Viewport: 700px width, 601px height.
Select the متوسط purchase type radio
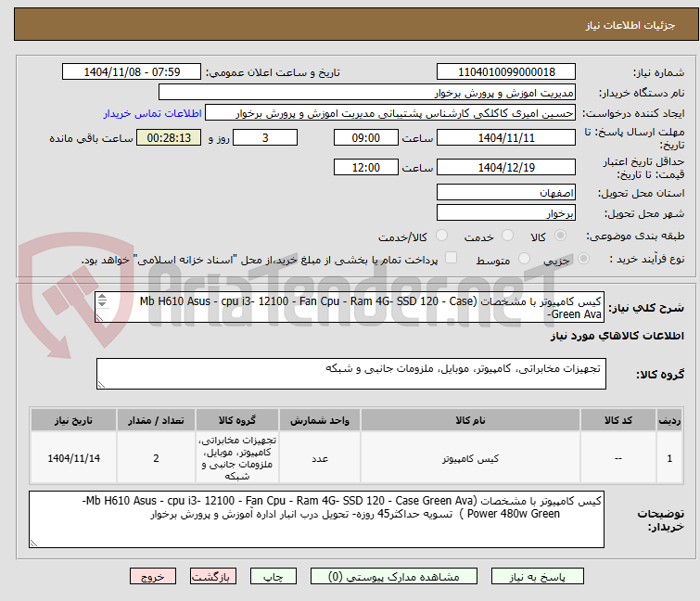[524, 259]
